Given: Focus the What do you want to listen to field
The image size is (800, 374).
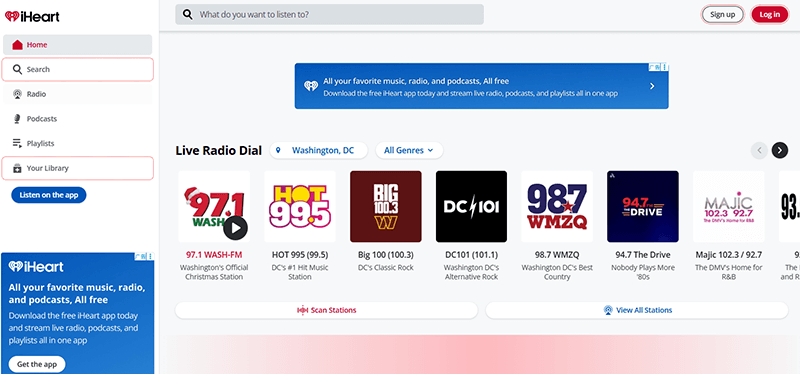Looking at the screenshot, I should (x=330, y=14).
